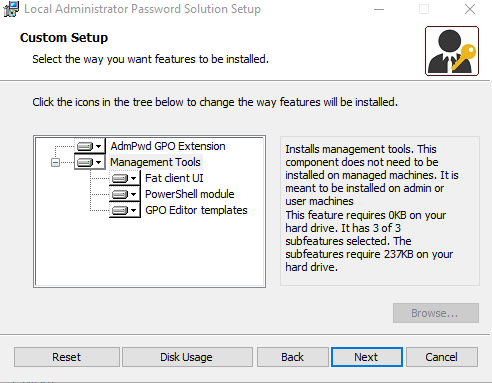Go Back to the previous setup page

(292, 357)
